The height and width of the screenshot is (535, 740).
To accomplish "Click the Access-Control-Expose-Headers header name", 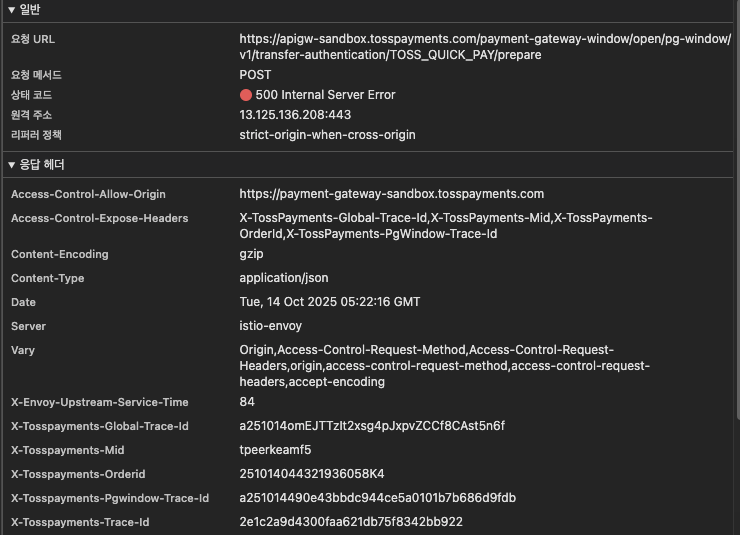I will [99, 218].
